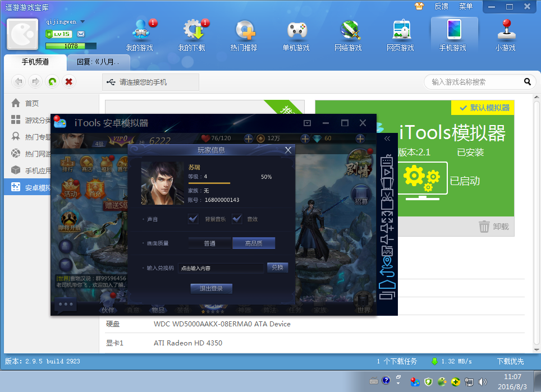Refresh the page with green arrow icon

(x=52, y=82)
